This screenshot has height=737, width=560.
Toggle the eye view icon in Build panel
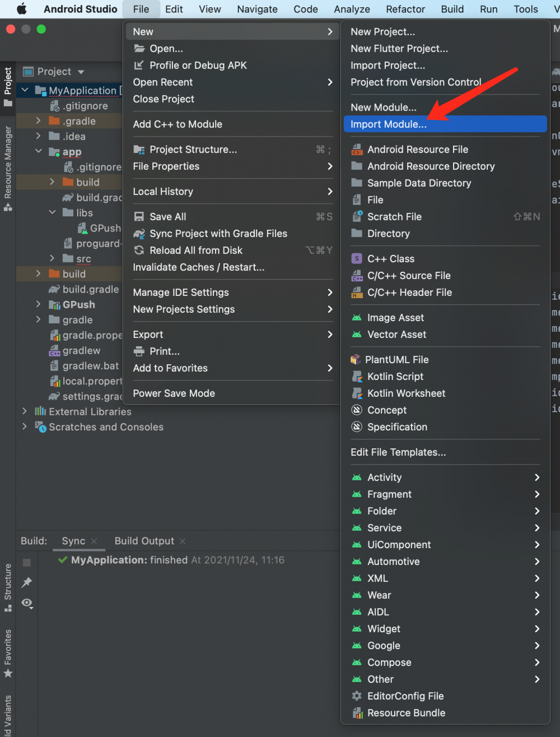coord(27,603)
